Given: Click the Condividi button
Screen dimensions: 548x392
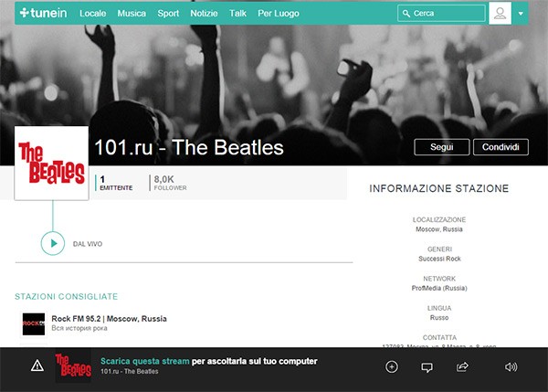Looking at the screenshot, I should (x=501, y=147).
